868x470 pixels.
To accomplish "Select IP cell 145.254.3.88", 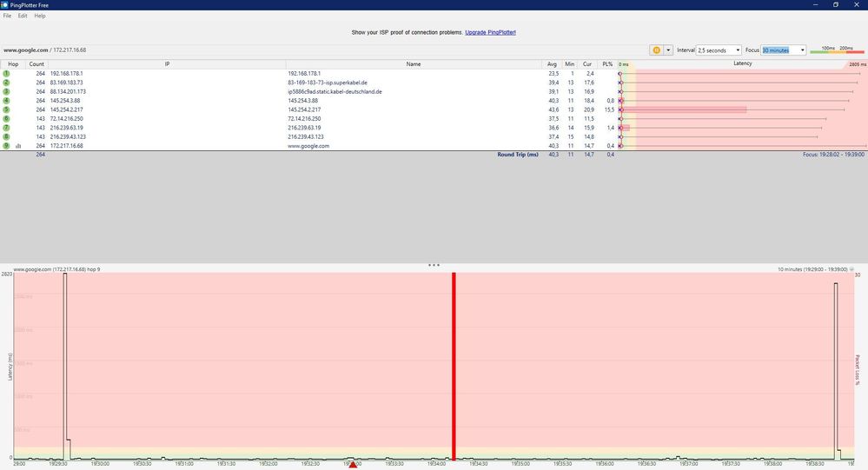I will (x=65, y=101).
